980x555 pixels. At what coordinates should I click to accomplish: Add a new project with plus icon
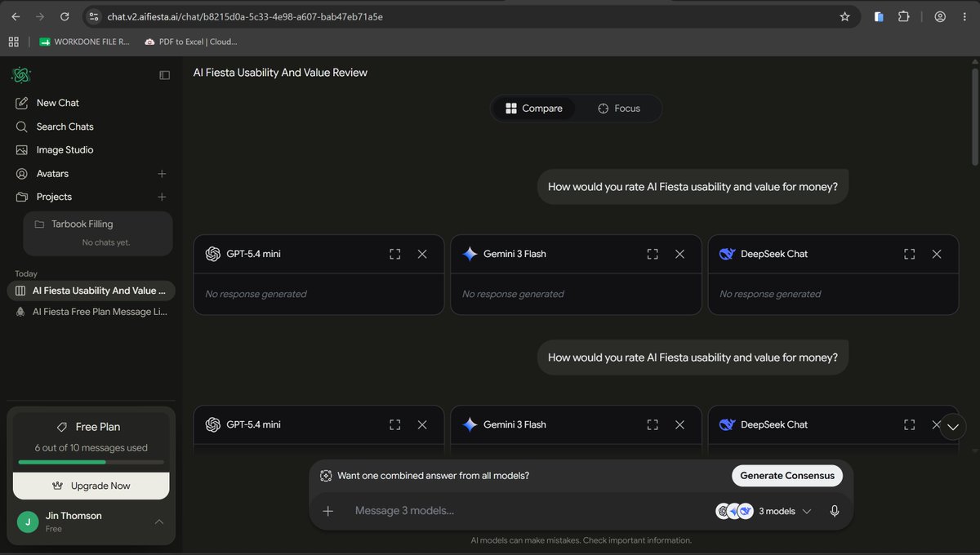coord(162,197)
